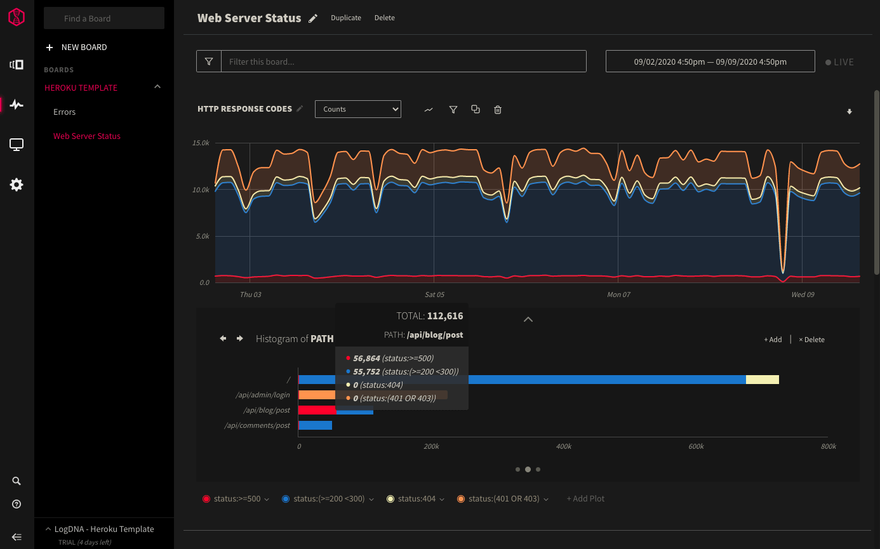The height and width of the screenshot is (549, 880).
Task: Click the Filter this board input
Action: (404, 61)
